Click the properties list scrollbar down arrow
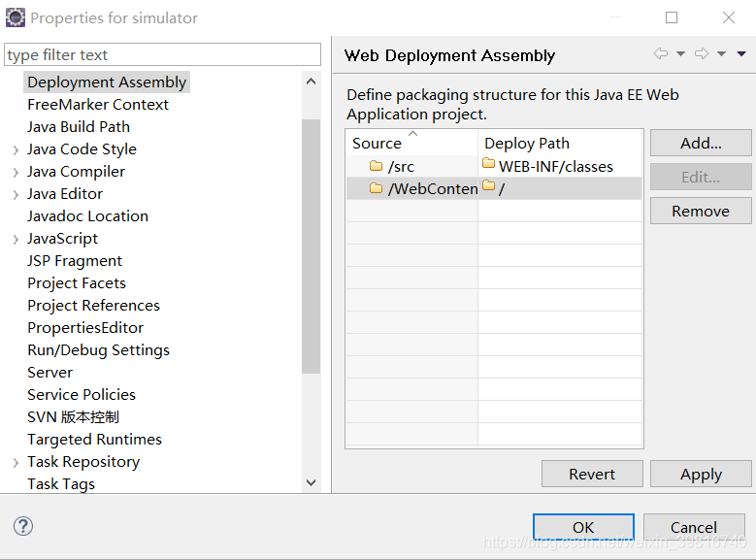 point(311,482)
